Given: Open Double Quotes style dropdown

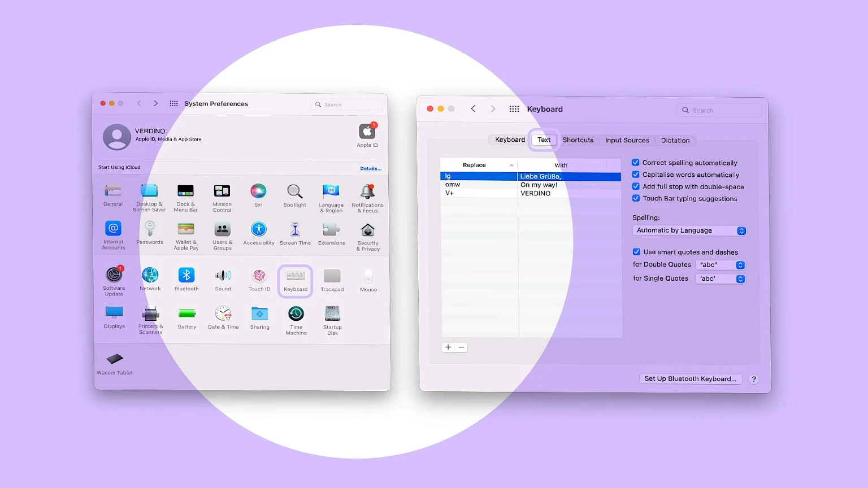Looking at the screenshot, I should pyautogui.click(x=720, y=265).
